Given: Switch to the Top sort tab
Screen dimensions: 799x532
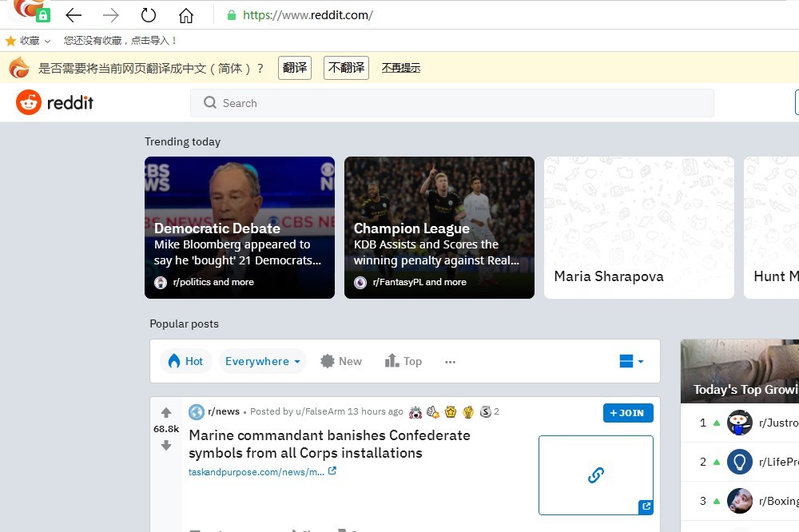Looking at the screenshot, I should tap(403, 362).
